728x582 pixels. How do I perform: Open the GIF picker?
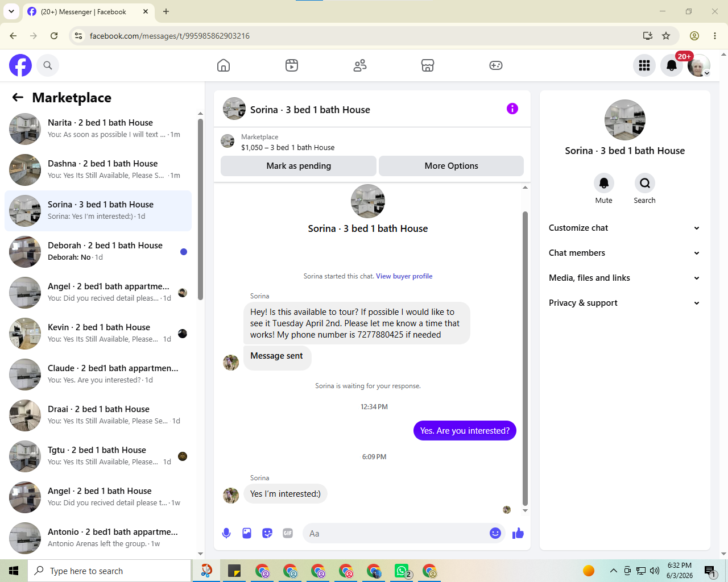click(x=288, y=533)
